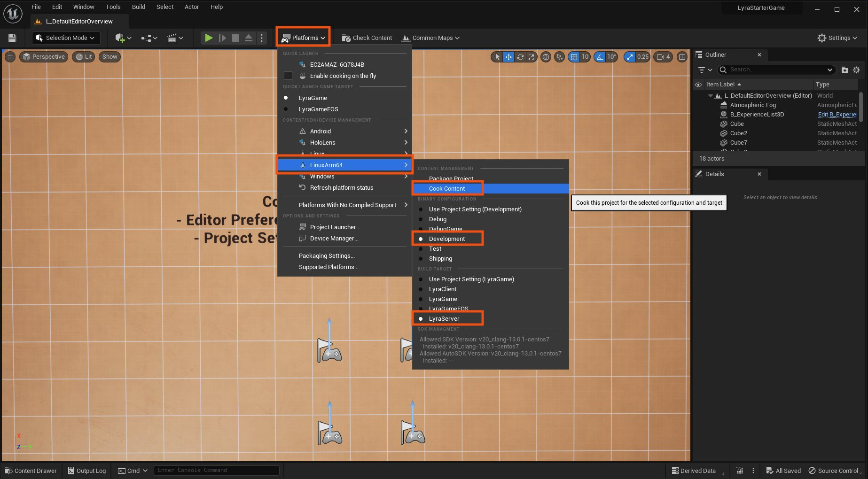This screenshot has width=868, height=479.
Task: Toggle grid snapping icon
Action: [x=574, y=57]
